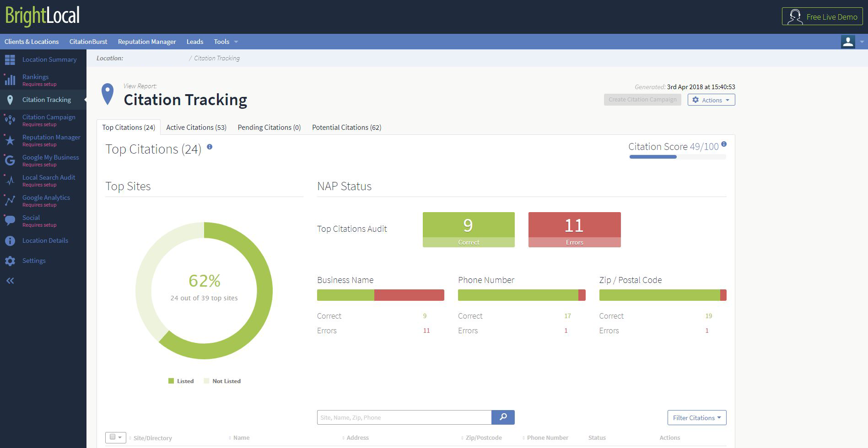Screen dimensions: 868x448
Task: Click the BrightLocal logo
Action: [x=43, y=16]
